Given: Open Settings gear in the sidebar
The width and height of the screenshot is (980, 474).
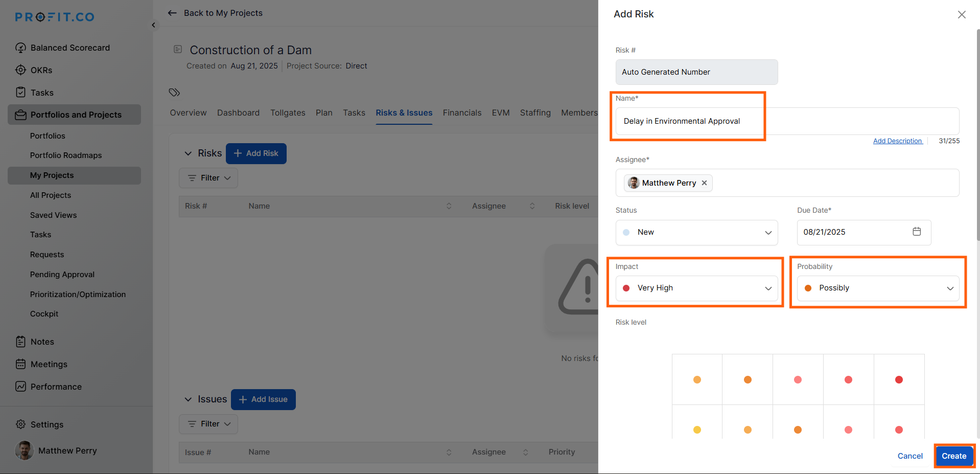Looking at the screenshot, I should (21, 424).
